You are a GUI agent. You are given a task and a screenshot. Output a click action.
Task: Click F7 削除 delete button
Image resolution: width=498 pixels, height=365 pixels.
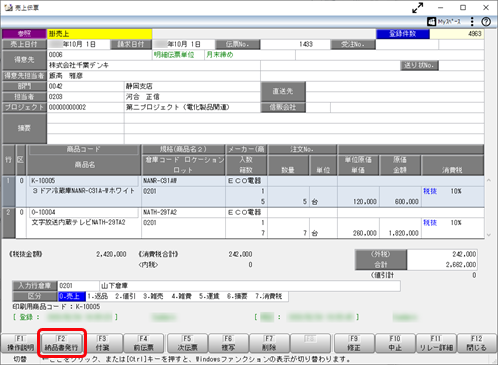269,343
